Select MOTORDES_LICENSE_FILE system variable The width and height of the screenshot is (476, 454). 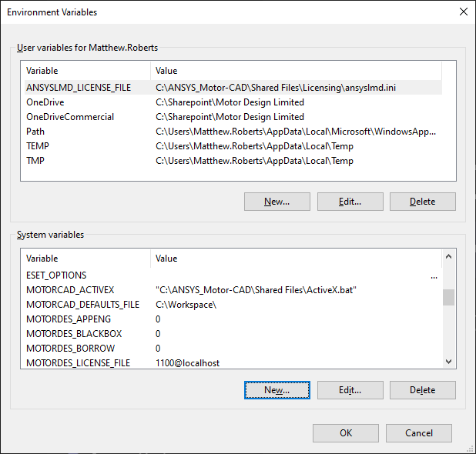point(233,362)
